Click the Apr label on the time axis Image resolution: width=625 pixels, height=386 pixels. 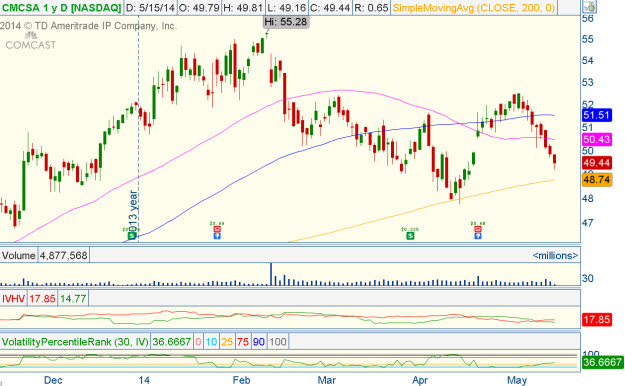[x=420, y=380]
